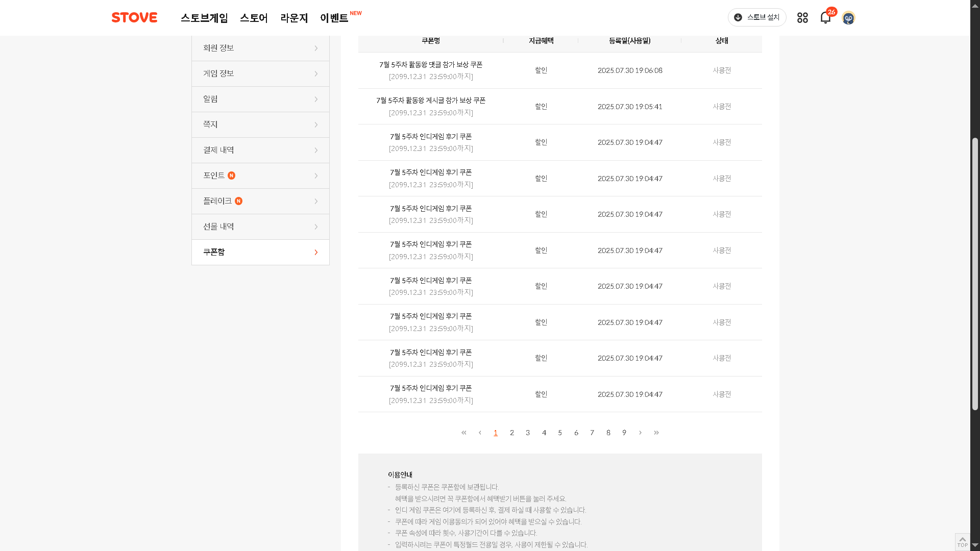Click coupon 7월 5주차 활동왕 댓글 참가 보상 쿠폰

431,65
